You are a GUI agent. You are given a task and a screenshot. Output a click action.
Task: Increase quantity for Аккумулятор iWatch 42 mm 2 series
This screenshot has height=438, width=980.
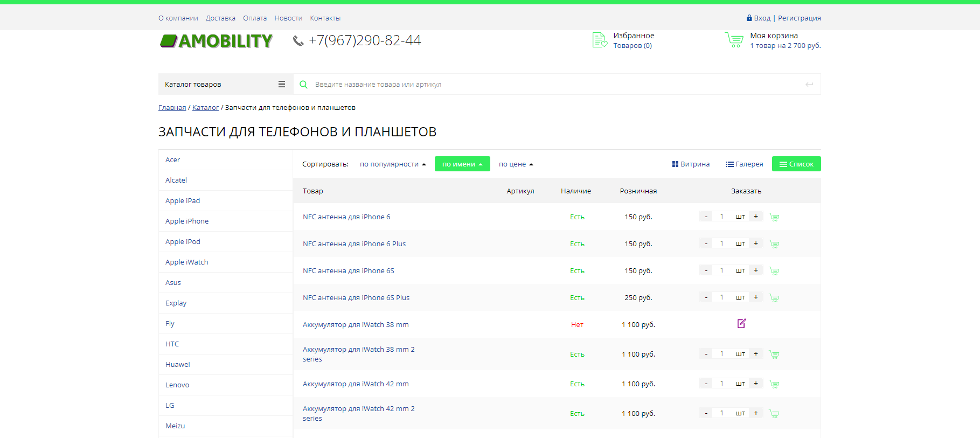(756, 413)
